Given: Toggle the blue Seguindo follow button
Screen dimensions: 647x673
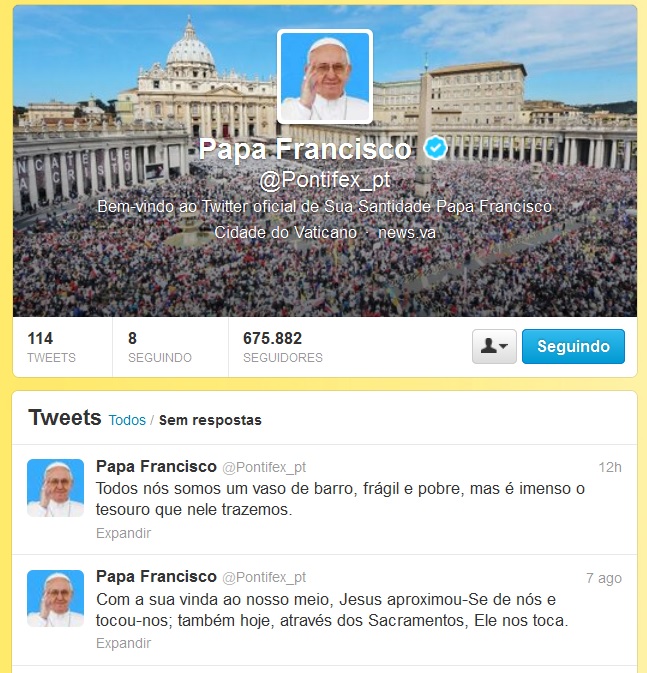Looking at the screenshot, I should click(x=573, y=346).
